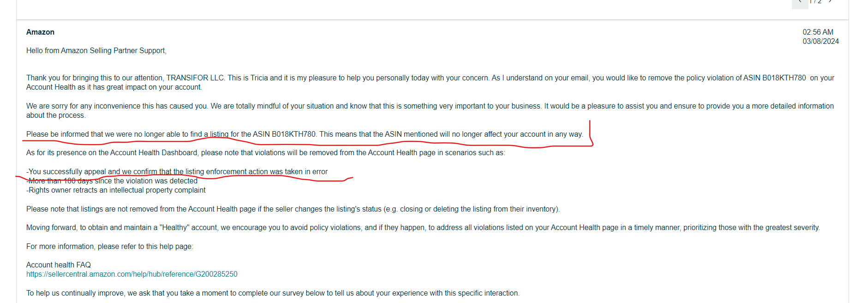Open the sellercentral Account health FAQ link
Screen dimensions: 868x303
pyautogui.click(x=132, y=274)
